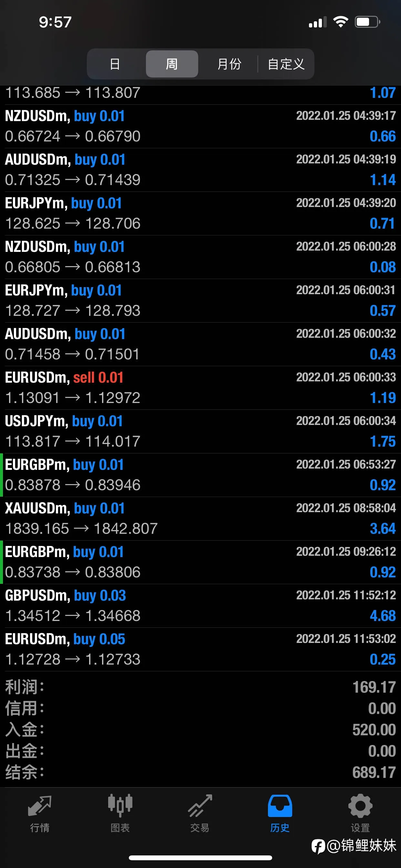401x868 pixels.
Task: Select the EURUSDm buy 0.05 trade
Action: (200, 649)
